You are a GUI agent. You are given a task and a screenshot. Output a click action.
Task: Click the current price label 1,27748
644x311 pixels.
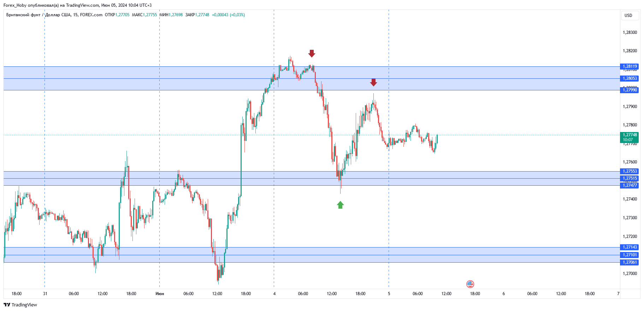tap(629, 137)
